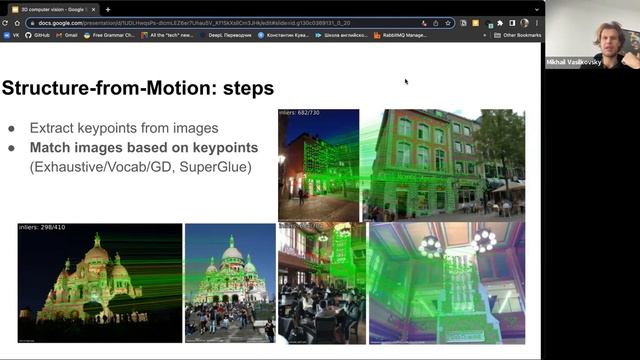Go to the browser home page icon
The width and height of the screenshot is (640, 360).
tap(17, 23)
